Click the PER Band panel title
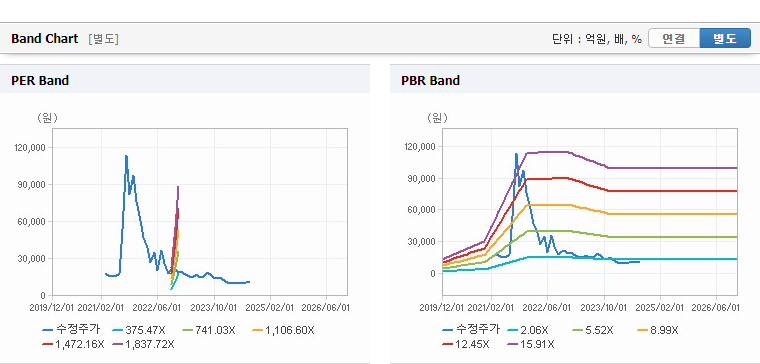The height and width of the screenshot is (364, 760). pyautogui.click(x=40, y=80)
